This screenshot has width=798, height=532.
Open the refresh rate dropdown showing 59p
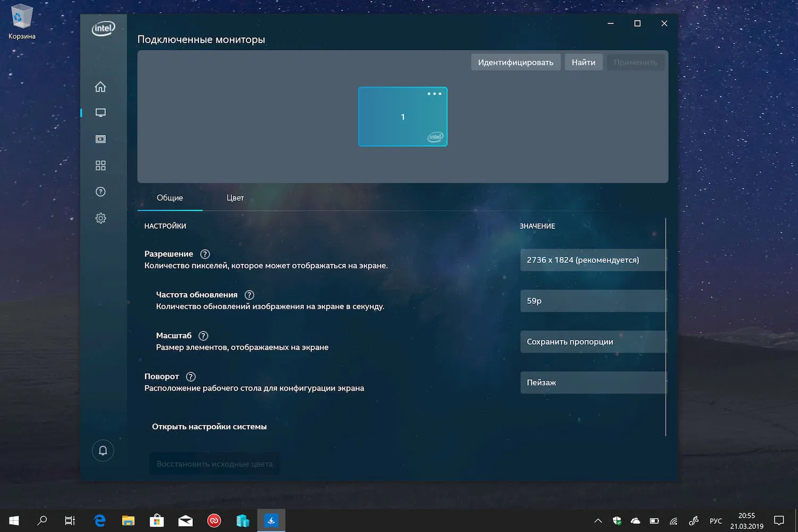click(593, 301)
